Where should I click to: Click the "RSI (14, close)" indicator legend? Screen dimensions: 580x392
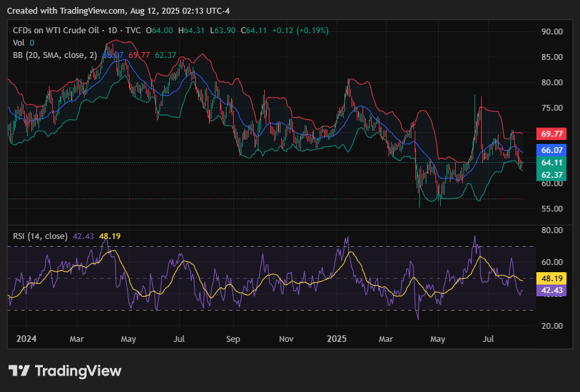pos(40,236)
